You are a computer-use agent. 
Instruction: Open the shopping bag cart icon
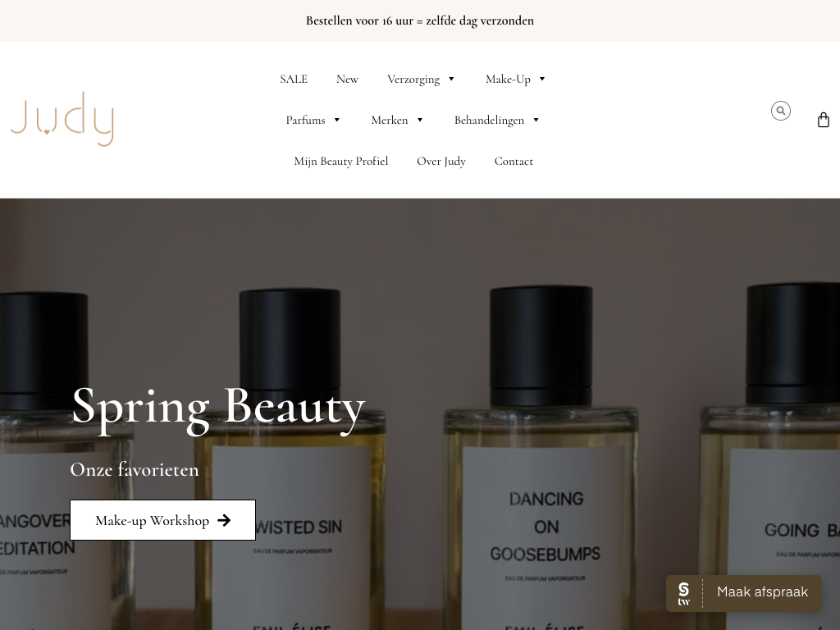tap(824, 120)
